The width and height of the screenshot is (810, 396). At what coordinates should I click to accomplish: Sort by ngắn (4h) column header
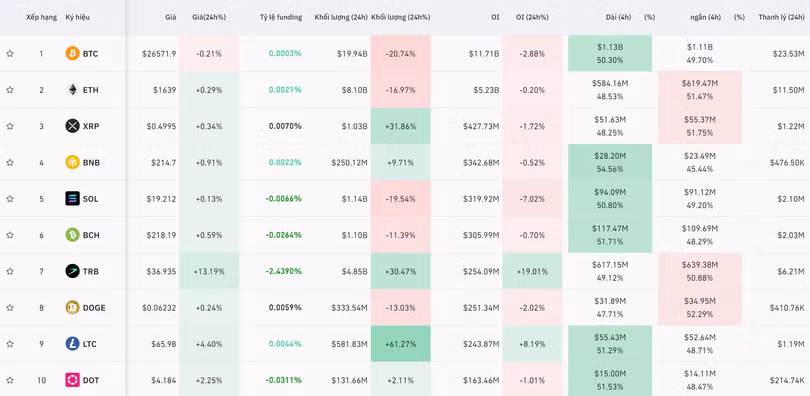pos(706,17)
